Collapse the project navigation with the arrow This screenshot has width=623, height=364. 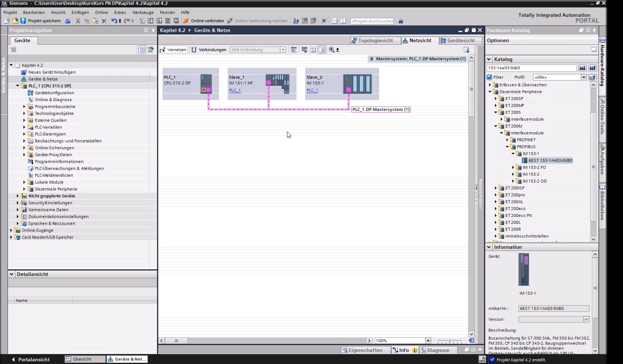tap(153, 30)
